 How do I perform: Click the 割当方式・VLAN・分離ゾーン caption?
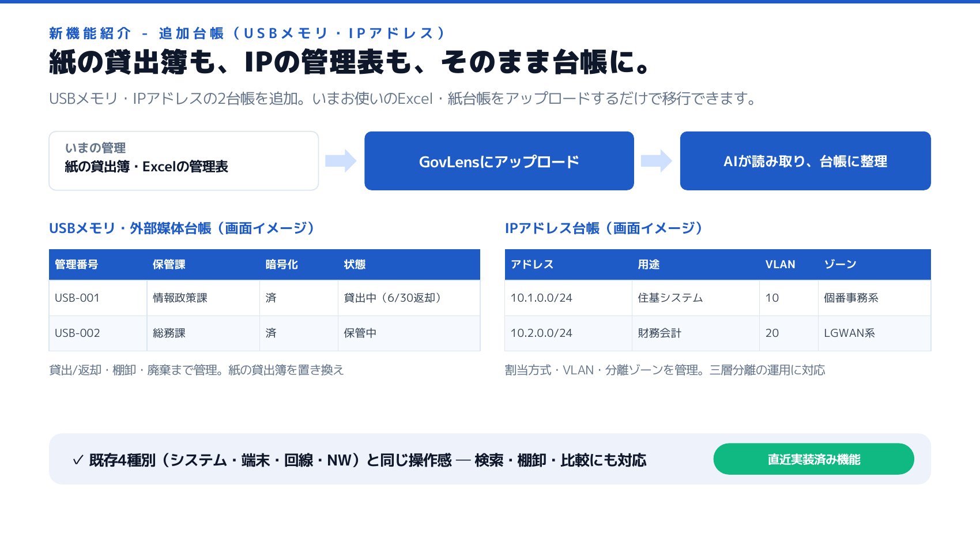point(665,370)
